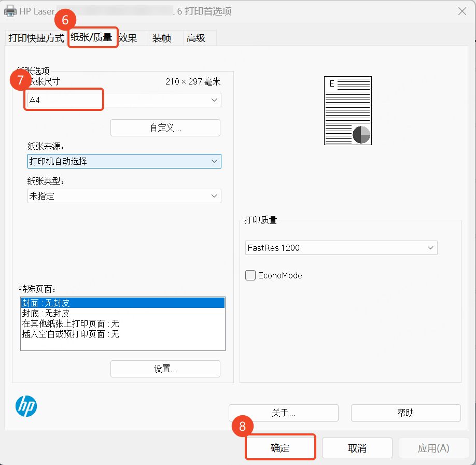The height and width of the screenshot is (465, 476).
Task: Select the 封面 : 无封皮 list item
Action: 123,303
